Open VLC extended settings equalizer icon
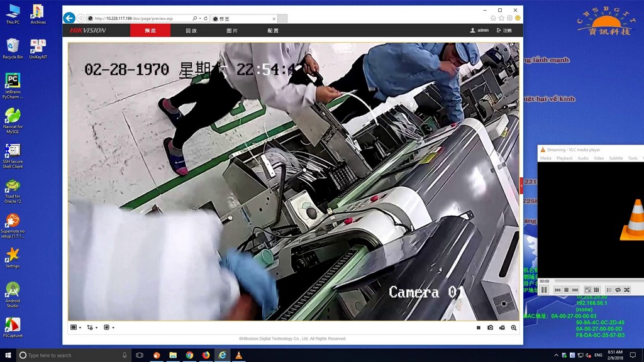Image resolution: width=644 pixels, height=362 pixels. point(596,290)
